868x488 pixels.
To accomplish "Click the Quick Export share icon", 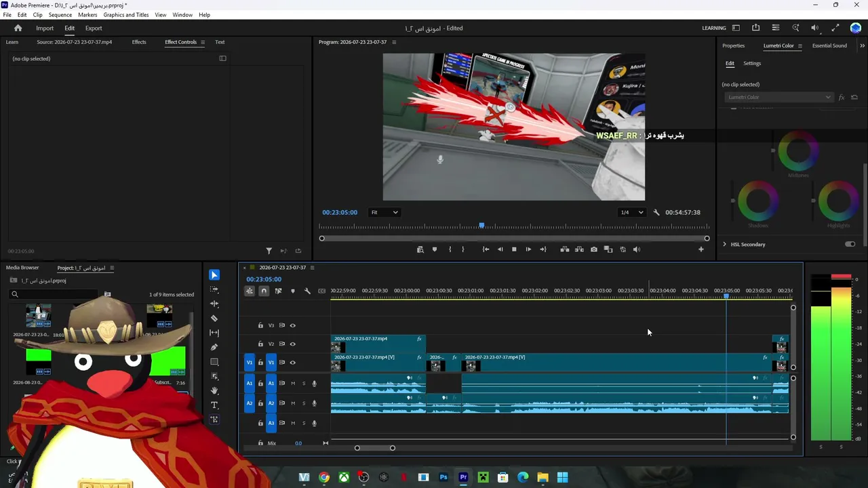I will 755,28.
